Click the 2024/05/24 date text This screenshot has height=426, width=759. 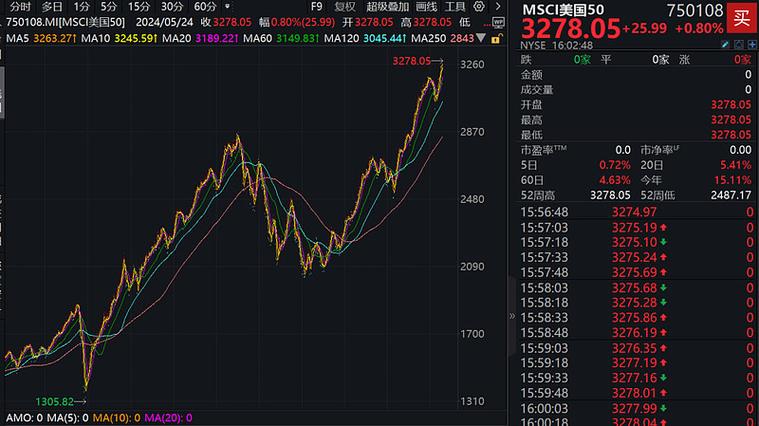pyautogui.click(x=164, y=22)
